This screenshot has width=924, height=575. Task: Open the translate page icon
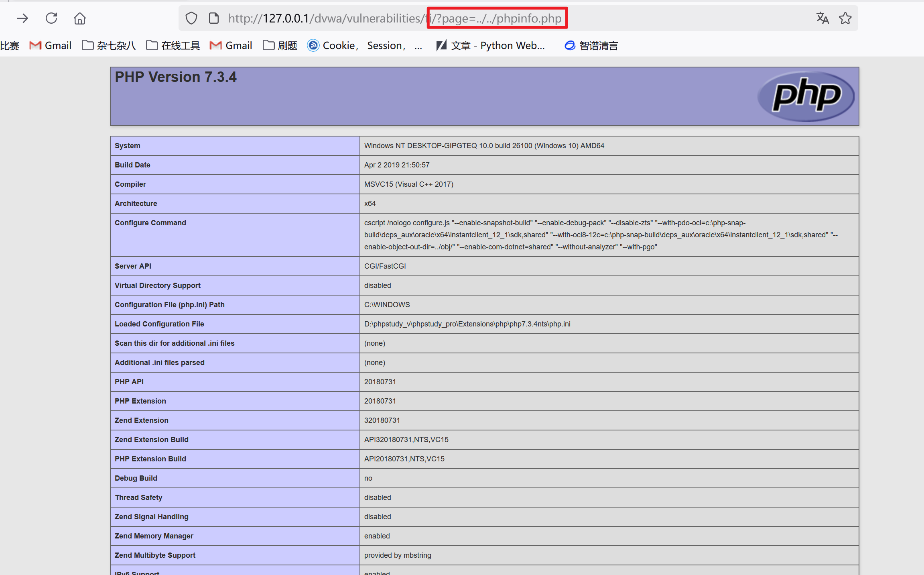[x=822, y=18]
